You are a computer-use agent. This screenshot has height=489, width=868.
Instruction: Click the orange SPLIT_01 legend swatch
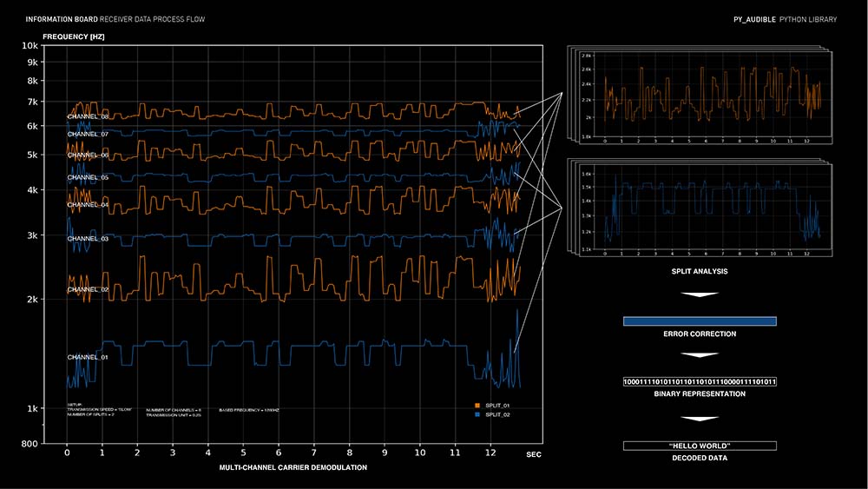pos(477,406)
